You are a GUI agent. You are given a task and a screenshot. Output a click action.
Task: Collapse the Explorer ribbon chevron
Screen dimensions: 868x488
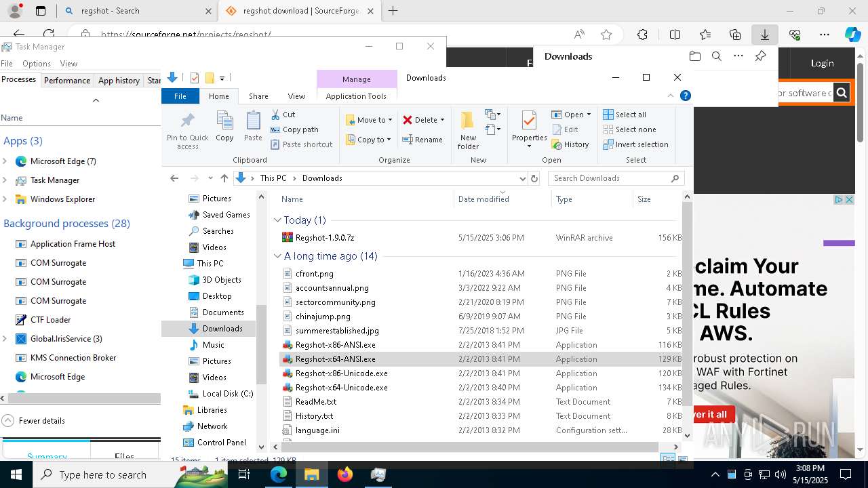coord(671,96)
